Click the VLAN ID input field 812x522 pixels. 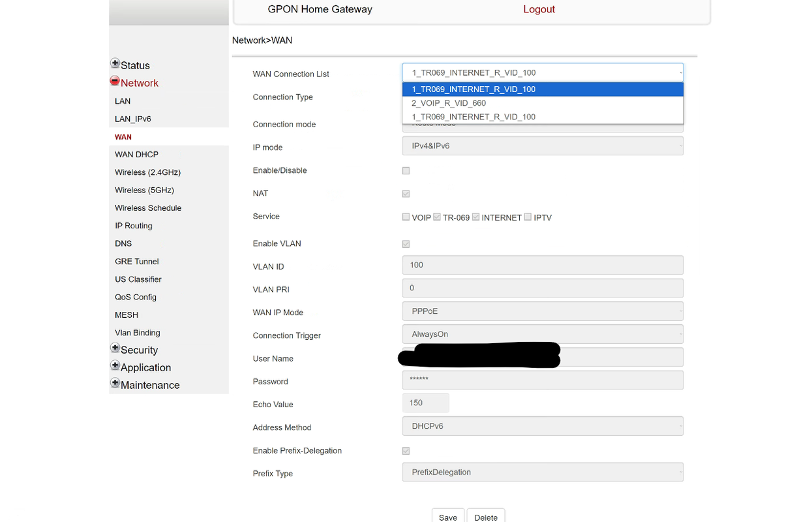pyautogui.click(x=543, y=265)
